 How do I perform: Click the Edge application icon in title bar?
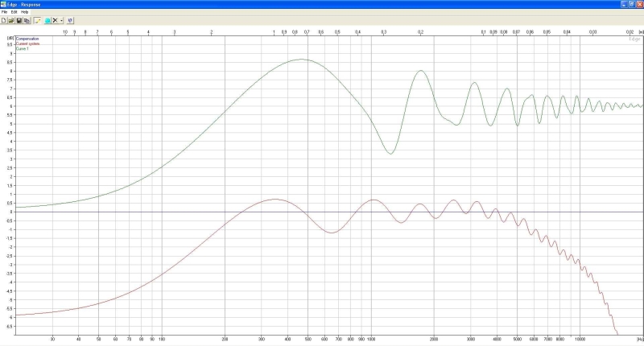tap(4, 4)
